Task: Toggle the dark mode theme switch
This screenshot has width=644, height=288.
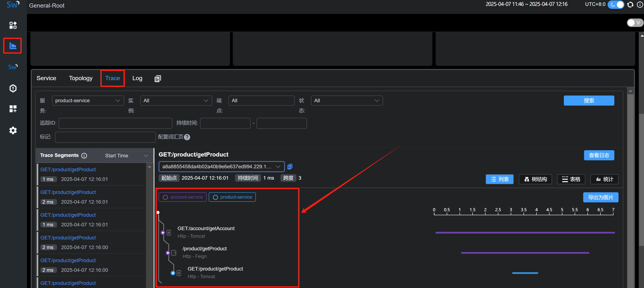Action: pyautogui.click(x=616, y=4)
